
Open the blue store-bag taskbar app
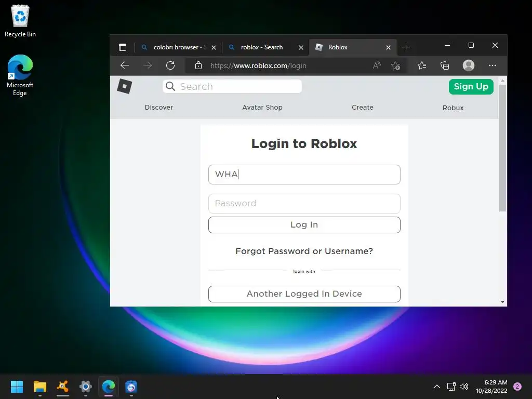point(131,387)
